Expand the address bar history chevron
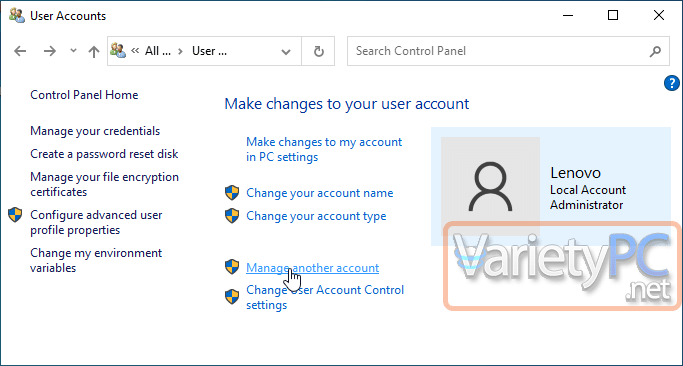The width and height of the screenshot is (683, 366). pos(286,52)
